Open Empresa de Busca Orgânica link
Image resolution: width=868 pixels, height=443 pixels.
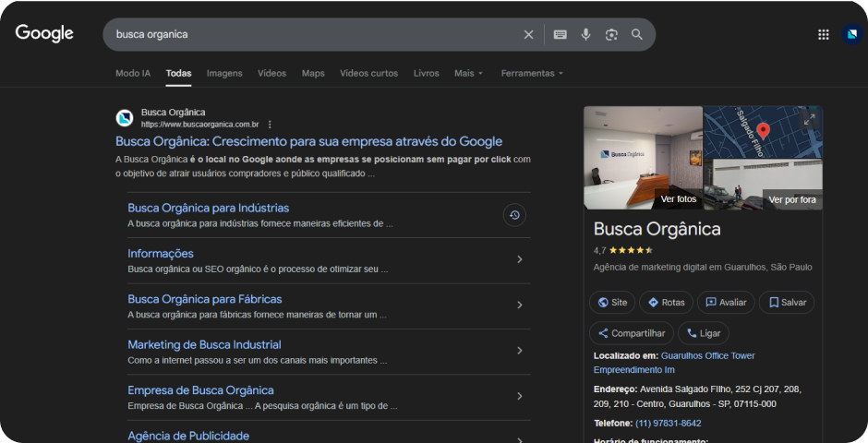[200, 390]
